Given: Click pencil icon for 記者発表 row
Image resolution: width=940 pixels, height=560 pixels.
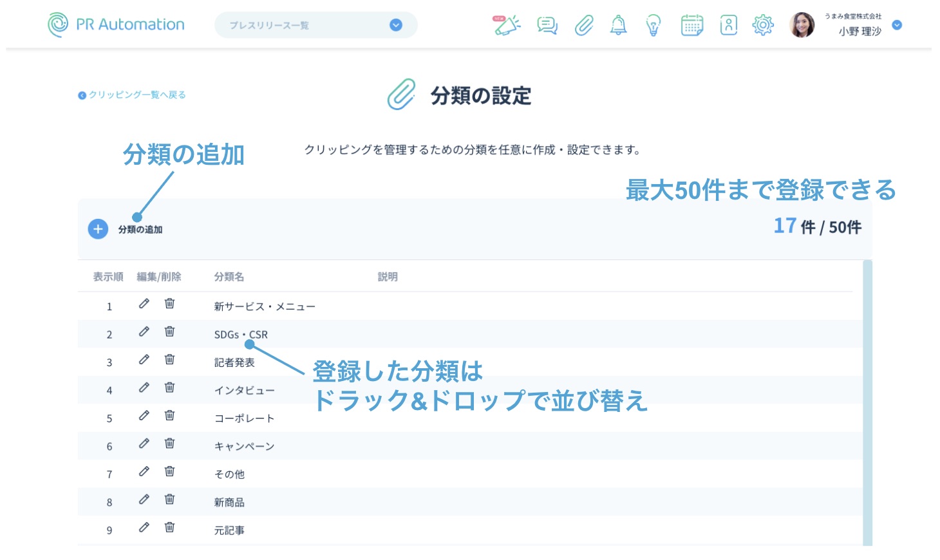Looking at the screenshot, I should click(x=144, y=360).
